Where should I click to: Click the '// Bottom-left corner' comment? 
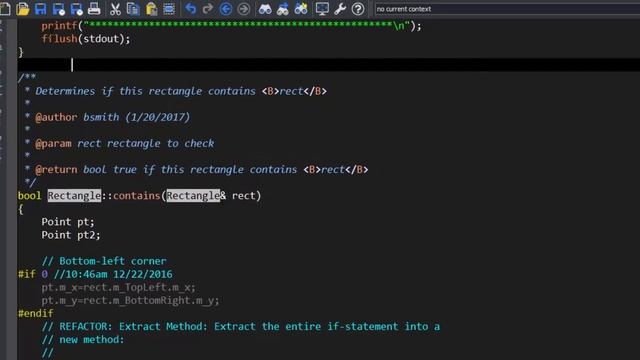coord(104,261)
